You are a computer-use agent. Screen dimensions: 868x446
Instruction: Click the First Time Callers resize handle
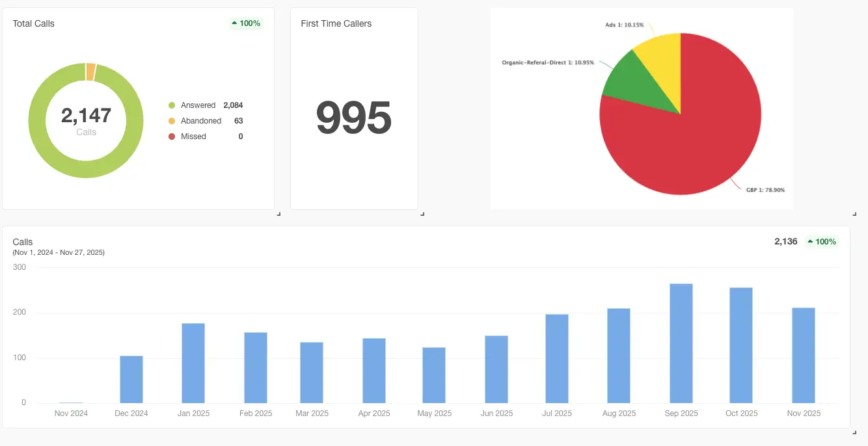[422, 213]
